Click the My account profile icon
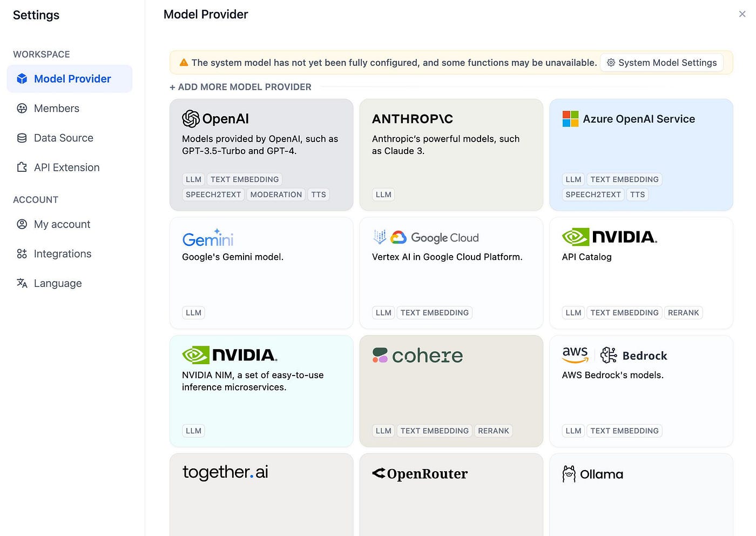This screenshot has height=536, width=756. 22,224
